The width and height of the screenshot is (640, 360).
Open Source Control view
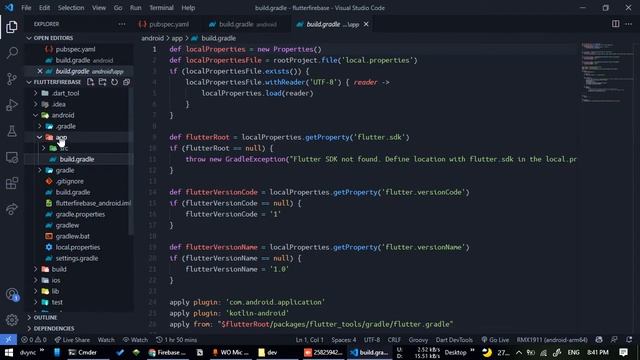[12, 79]
